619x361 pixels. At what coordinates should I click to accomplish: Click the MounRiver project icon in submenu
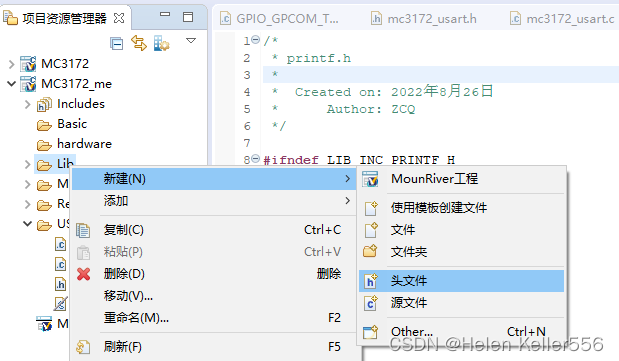tap(370, 179)
